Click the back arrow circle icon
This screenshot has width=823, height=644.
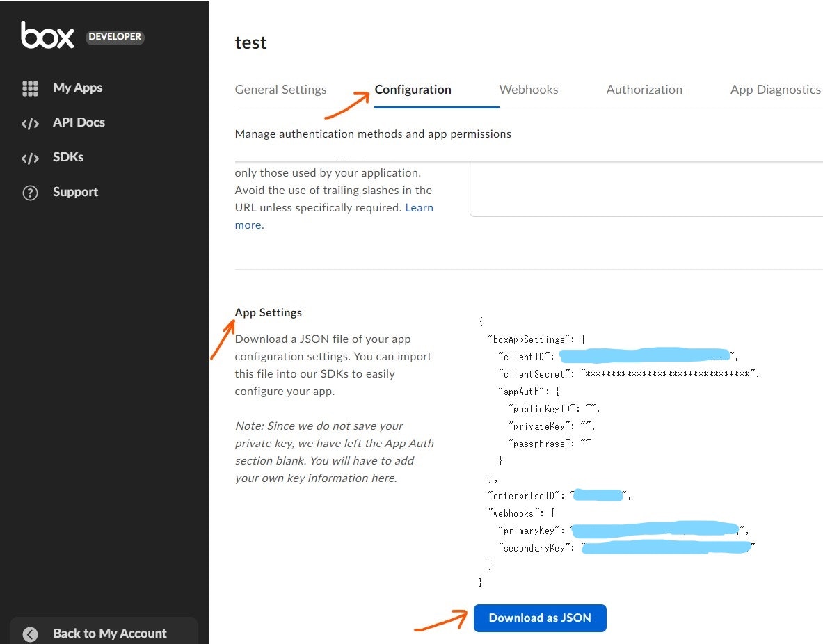pos(31,634)
